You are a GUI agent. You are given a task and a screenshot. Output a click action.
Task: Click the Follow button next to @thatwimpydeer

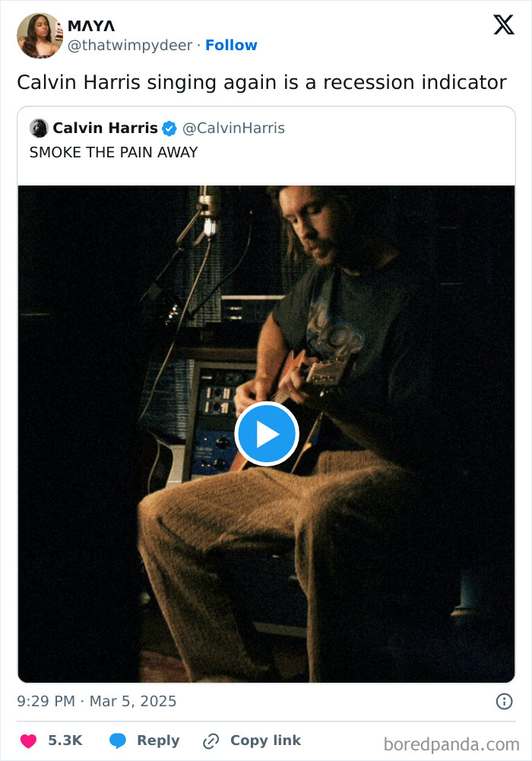click(x=232, y=45)
